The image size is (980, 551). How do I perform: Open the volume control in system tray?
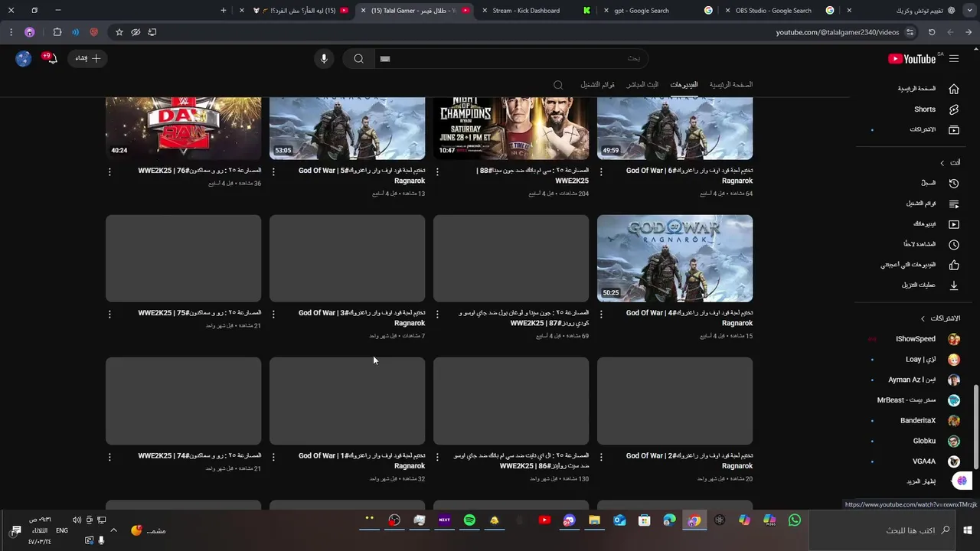pyautogui.click(x=77, y=520)
